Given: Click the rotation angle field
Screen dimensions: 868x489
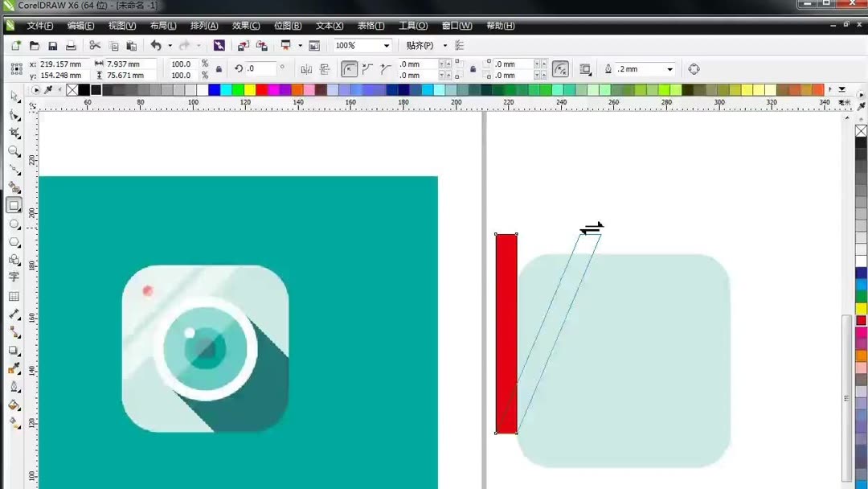Looking at the screenshot, I should (260, 68).
